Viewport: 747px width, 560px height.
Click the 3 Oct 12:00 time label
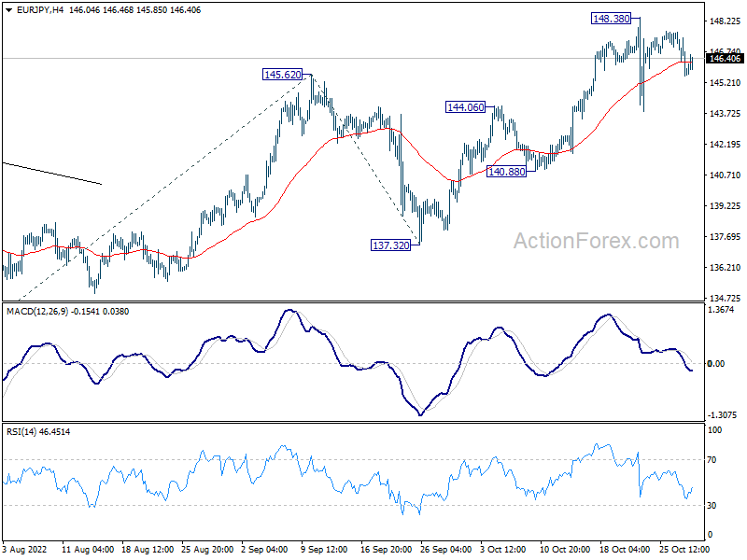tap(503, 550)
